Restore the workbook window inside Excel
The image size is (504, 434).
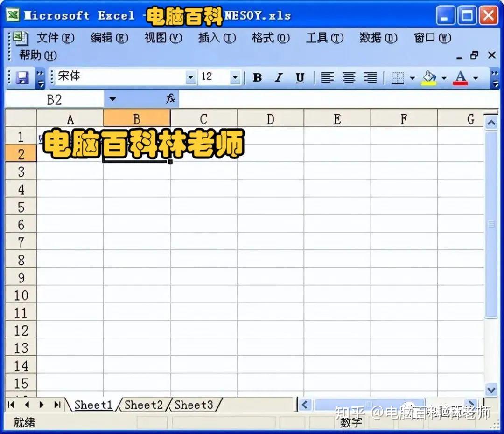[475, 55]
